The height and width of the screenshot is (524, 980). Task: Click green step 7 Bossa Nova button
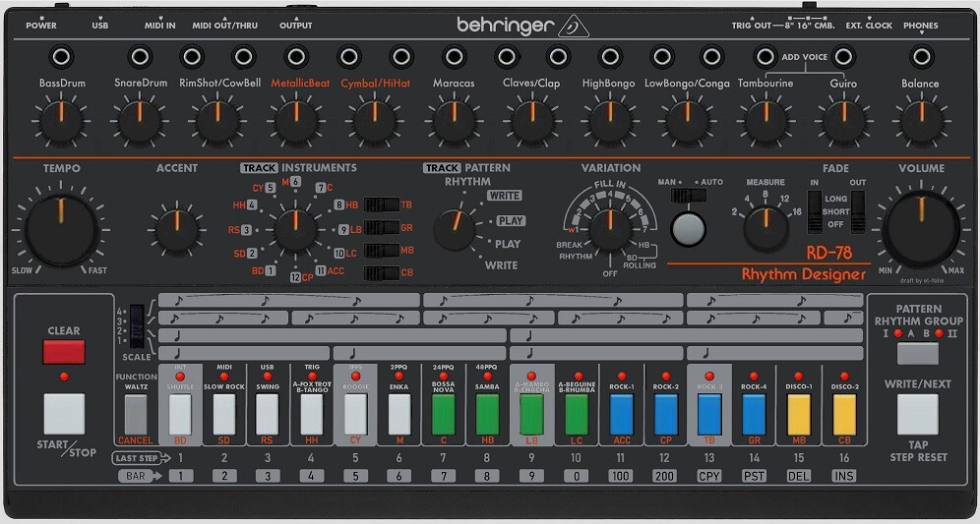(443, 414)
